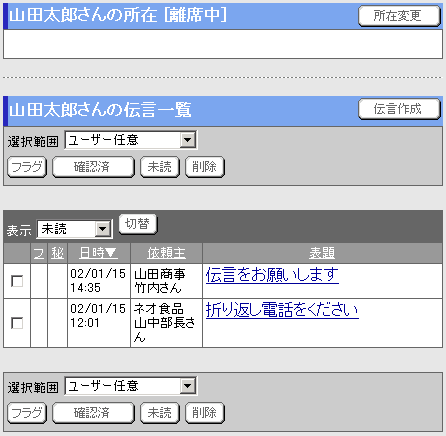
Task: Expand the bottom 選択範囲 dropdown arrow
Action: pyautogui.click(x=188, y=386)
